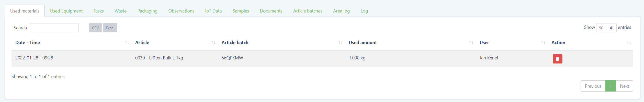Open the Show entries count dropdown

pyautogui.click(x=606, y=28)
